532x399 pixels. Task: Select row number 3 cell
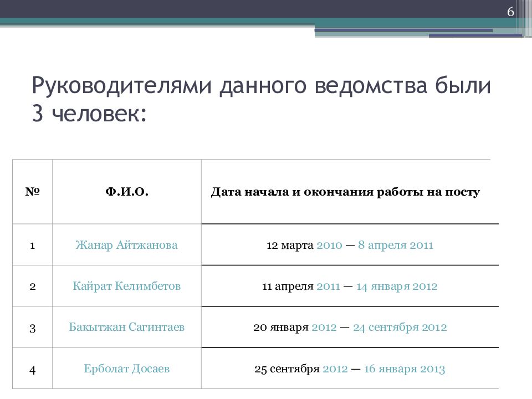click(32, 328)
